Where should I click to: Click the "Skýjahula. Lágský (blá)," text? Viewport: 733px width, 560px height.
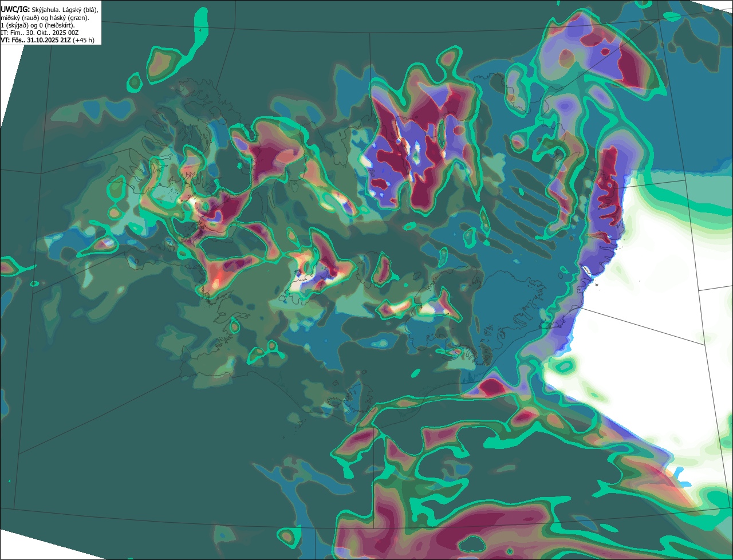coord(65,10)
